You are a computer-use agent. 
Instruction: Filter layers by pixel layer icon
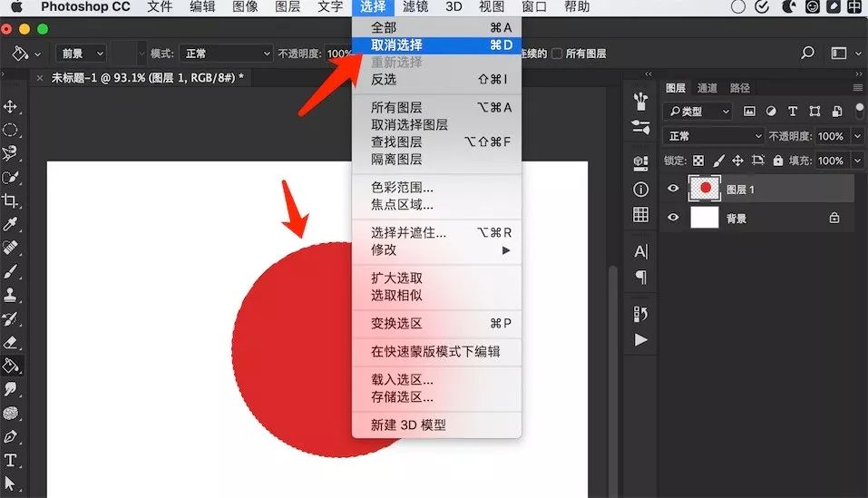[x=749, y=112]
